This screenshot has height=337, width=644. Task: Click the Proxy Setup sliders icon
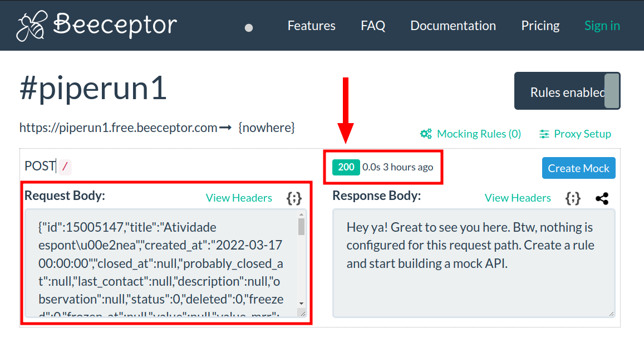(544, 134)
